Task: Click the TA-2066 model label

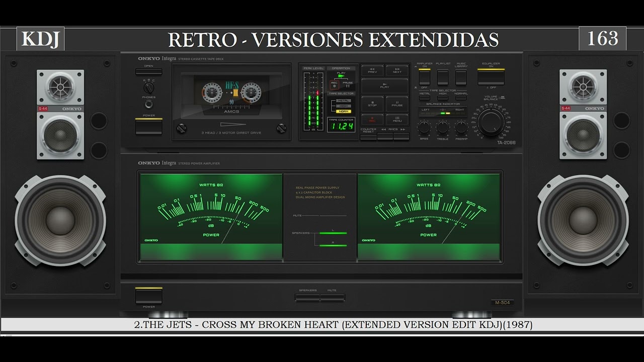Action: tap(507, 143)
